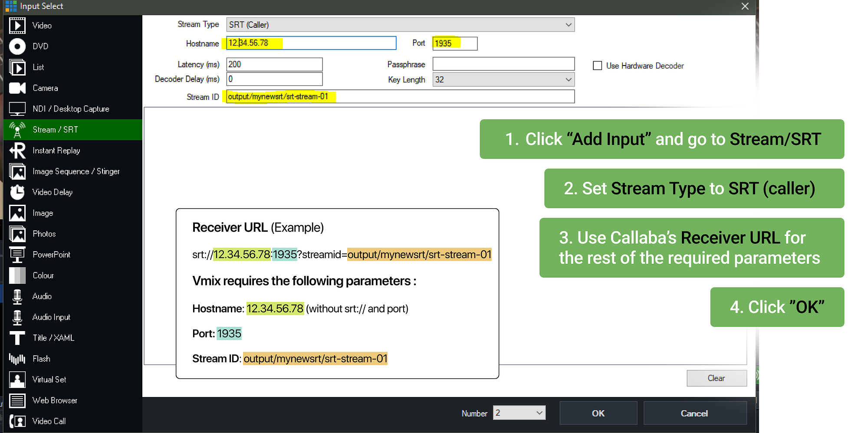Image resolution: width=868 pixels, height=433 pixels.
Task: Click the Stream / SRT antenna icon
Action: (x=17, y=129)
